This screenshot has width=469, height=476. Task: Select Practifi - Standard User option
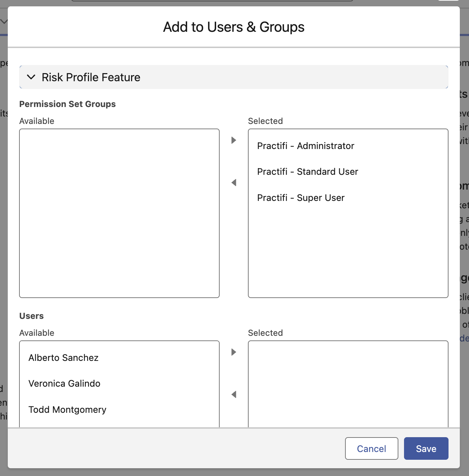point(307,172)
